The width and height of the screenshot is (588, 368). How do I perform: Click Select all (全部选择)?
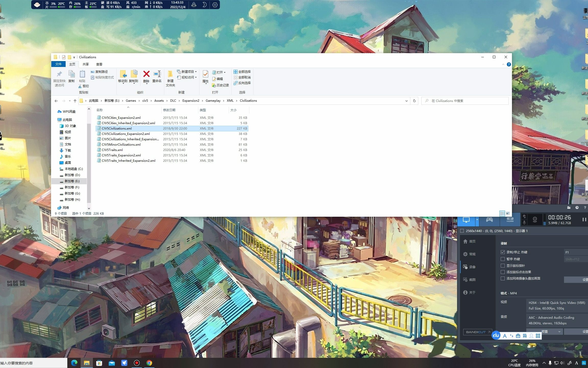click(x=242, y=72)
